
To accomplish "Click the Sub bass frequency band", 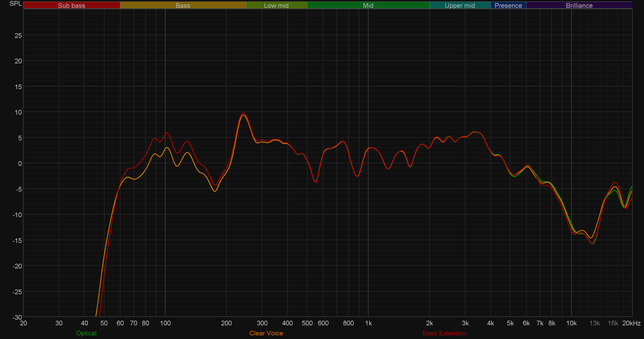I will point(72,5).
